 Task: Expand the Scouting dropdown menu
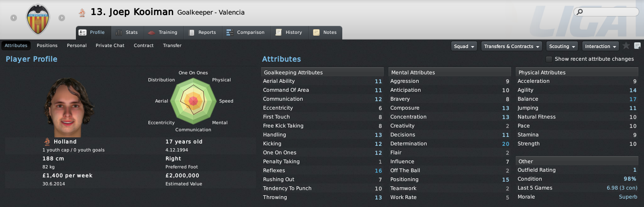click(562, 46)
